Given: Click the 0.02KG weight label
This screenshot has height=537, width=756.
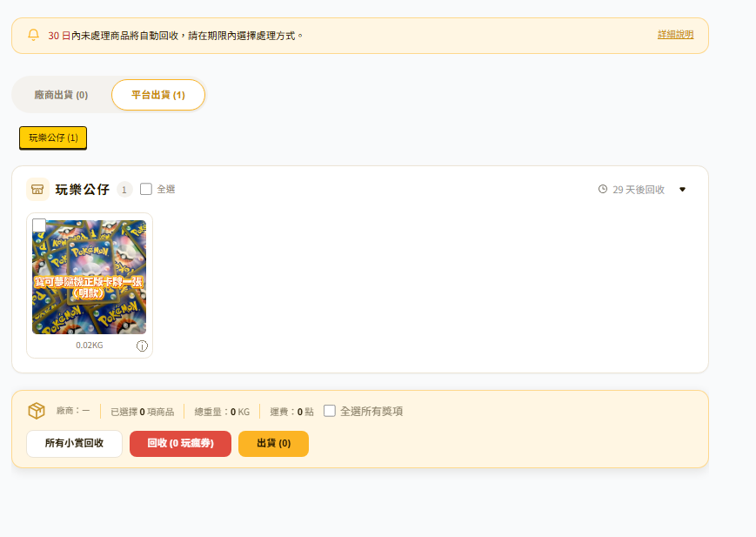Looking at the screenshot, I should tap(90, 346).
